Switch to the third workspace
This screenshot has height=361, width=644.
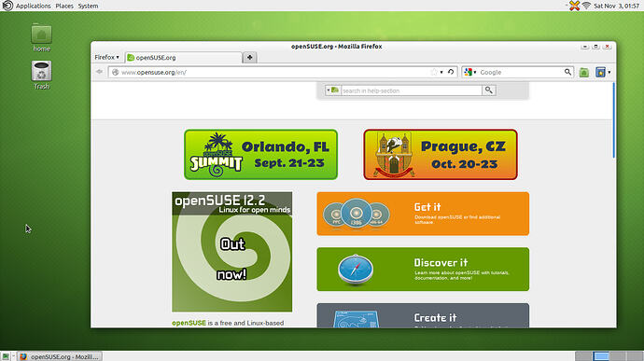tap(618, 356)
